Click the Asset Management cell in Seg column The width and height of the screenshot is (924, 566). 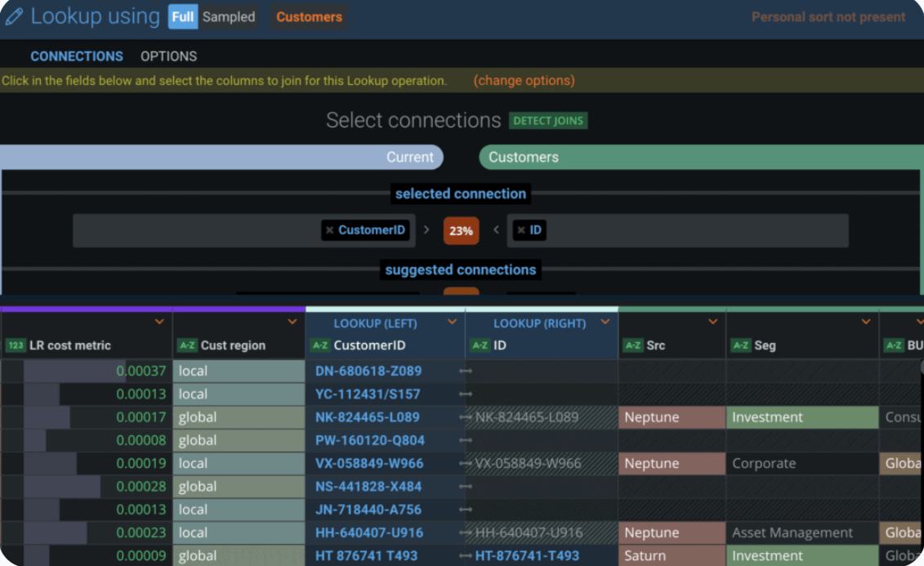802,533
